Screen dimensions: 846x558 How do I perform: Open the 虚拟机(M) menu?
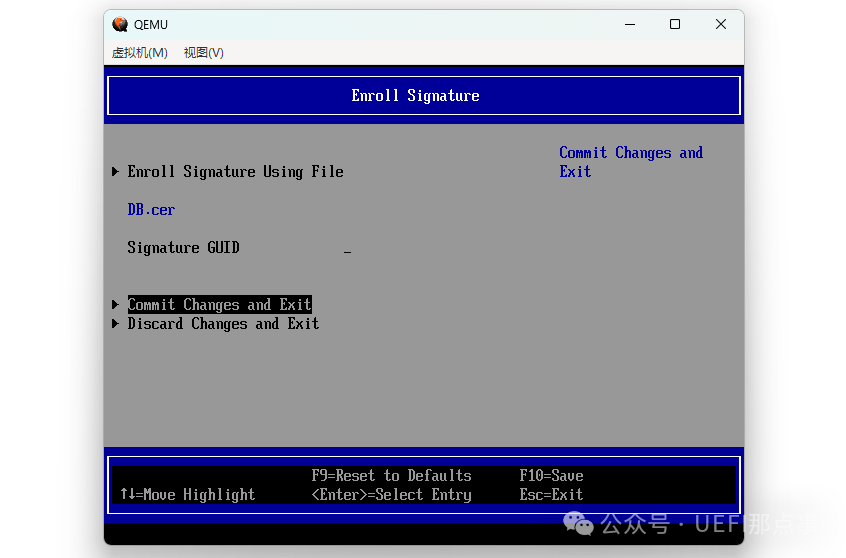(x=140, y=53)
